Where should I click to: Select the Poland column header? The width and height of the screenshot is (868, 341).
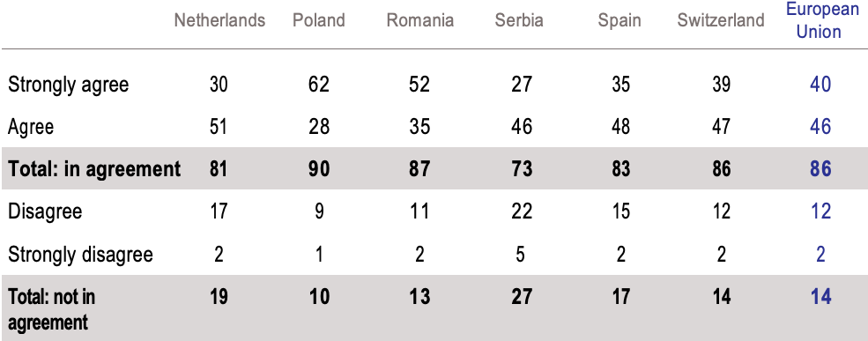tap(319, 20)
